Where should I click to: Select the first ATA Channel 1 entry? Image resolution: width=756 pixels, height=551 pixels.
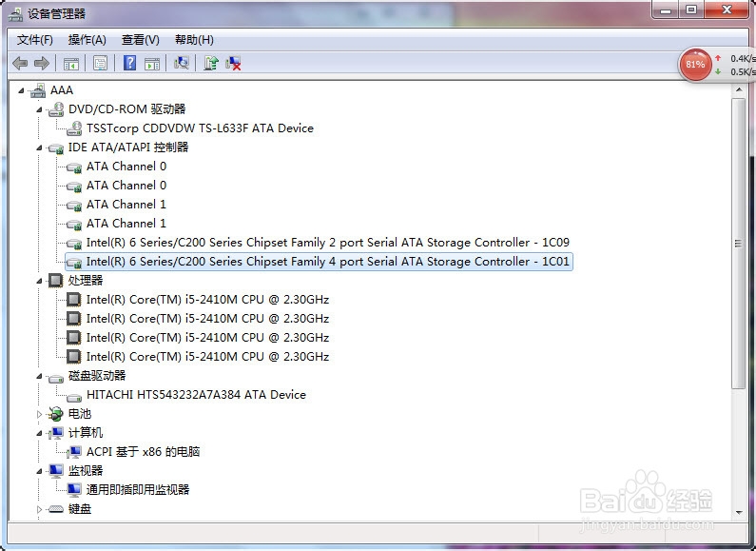coord(126,205)
